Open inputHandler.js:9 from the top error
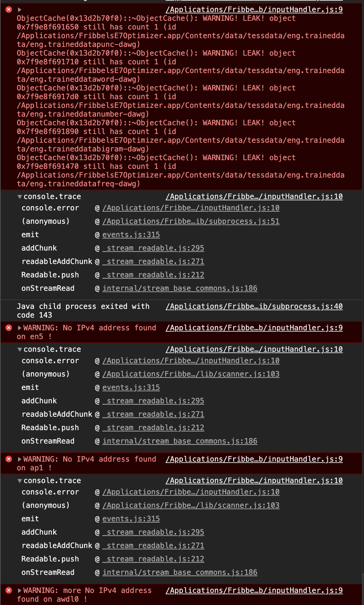 (x=254, y=9)
